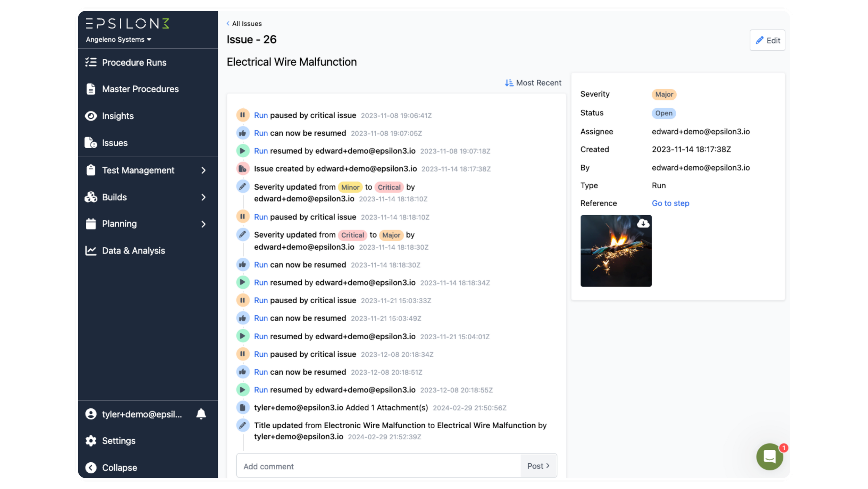Go to Master Procedures section
The height and width of the screenshot is (489, 868).
pyautogui.click(x=140, y=89)
